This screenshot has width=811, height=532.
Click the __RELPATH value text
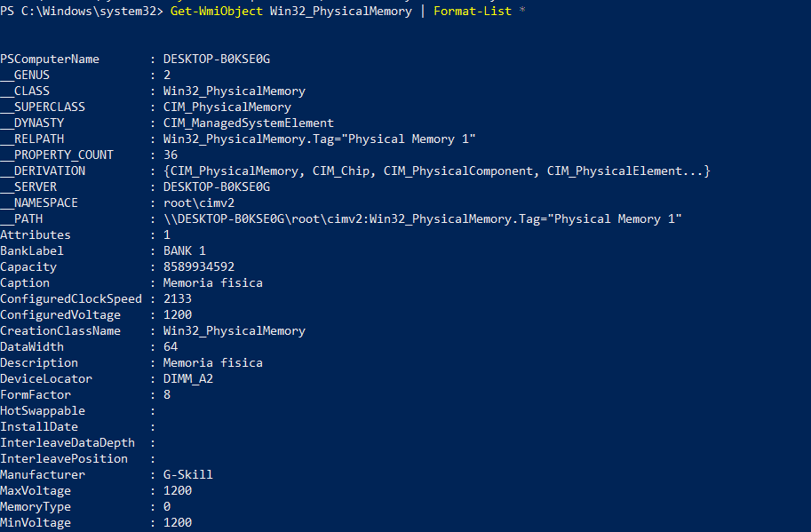319,139
